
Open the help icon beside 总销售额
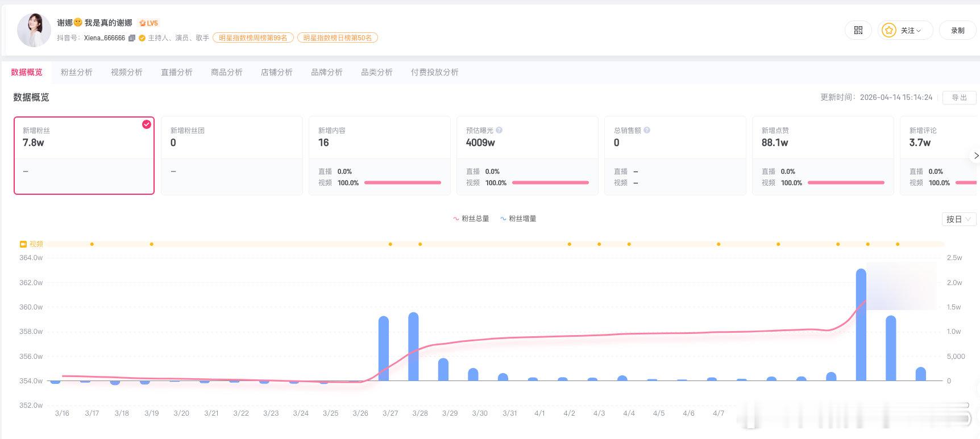[647, 130]
